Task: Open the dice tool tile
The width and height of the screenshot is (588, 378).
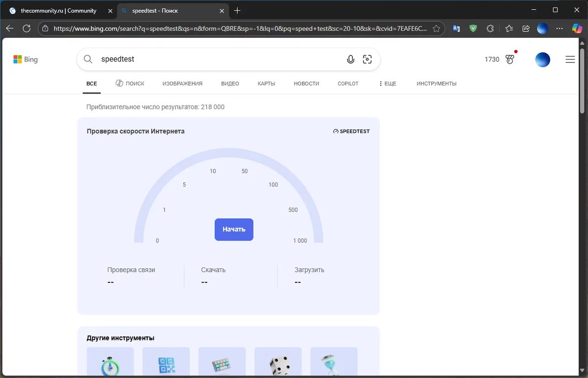Action: tap(278, 362)
